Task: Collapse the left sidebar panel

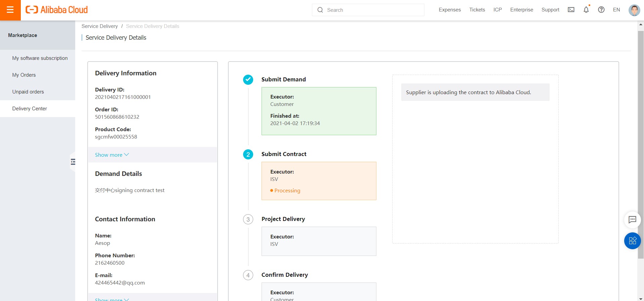Action: click(73, 162)
